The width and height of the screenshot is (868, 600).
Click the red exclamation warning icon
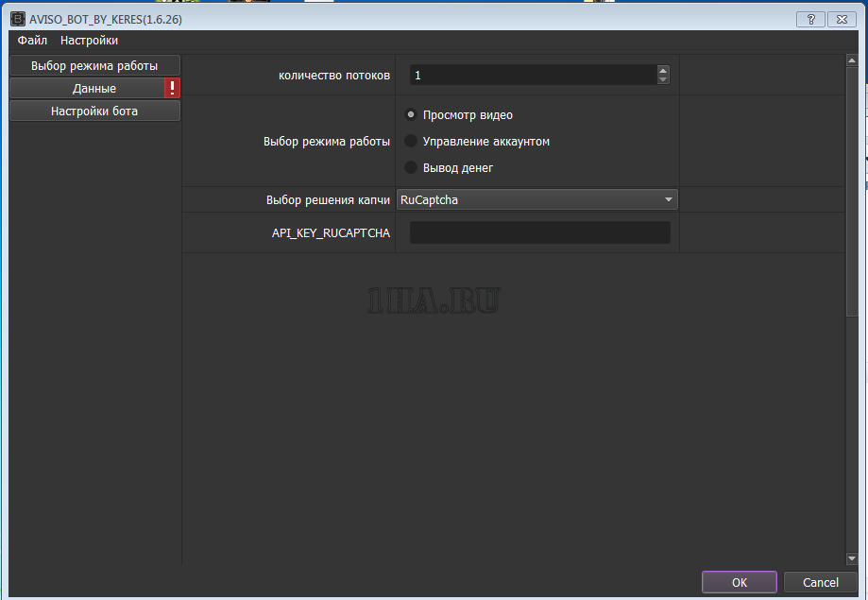pyautogui.click(x=172, y=88)
